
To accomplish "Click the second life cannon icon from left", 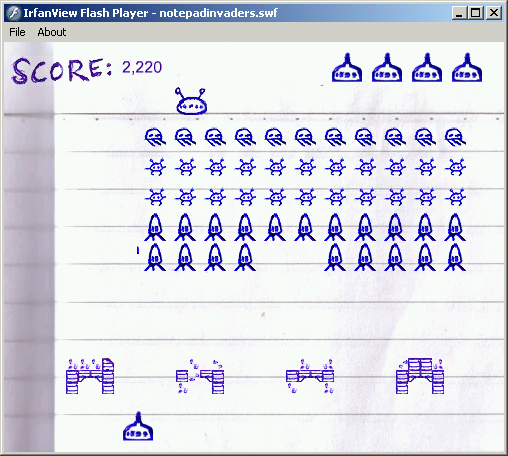I will click(387, 68).
